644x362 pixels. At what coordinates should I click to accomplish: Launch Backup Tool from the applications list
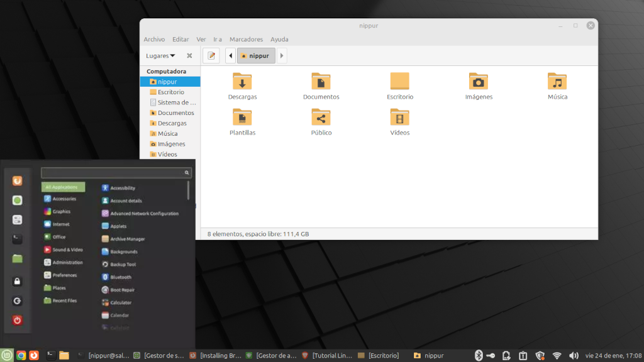click(x=119, y=264)
